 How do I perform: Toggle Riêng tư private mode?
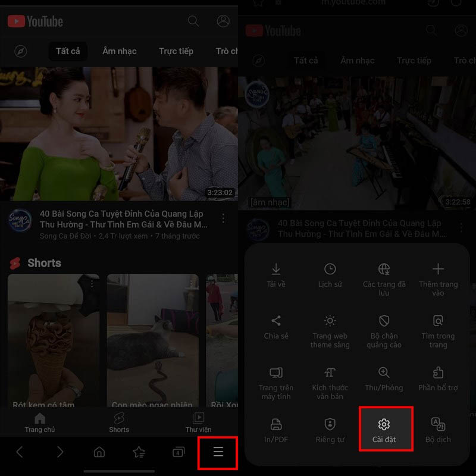(x=330, y=425)
